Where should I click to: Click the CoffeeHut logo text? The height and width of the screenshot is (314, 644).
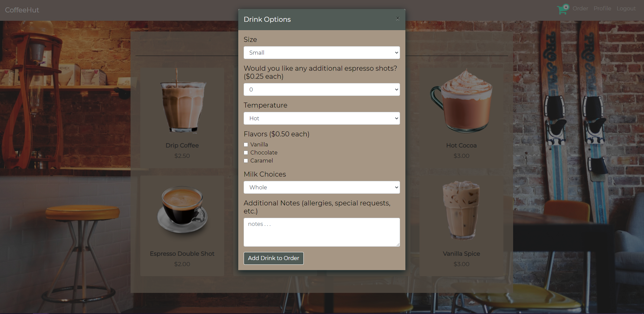click(22, 10)
